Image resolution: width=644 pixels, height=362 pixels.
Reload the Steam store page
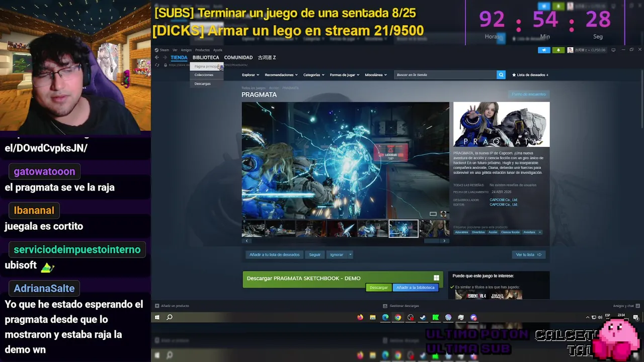point(157,65)
